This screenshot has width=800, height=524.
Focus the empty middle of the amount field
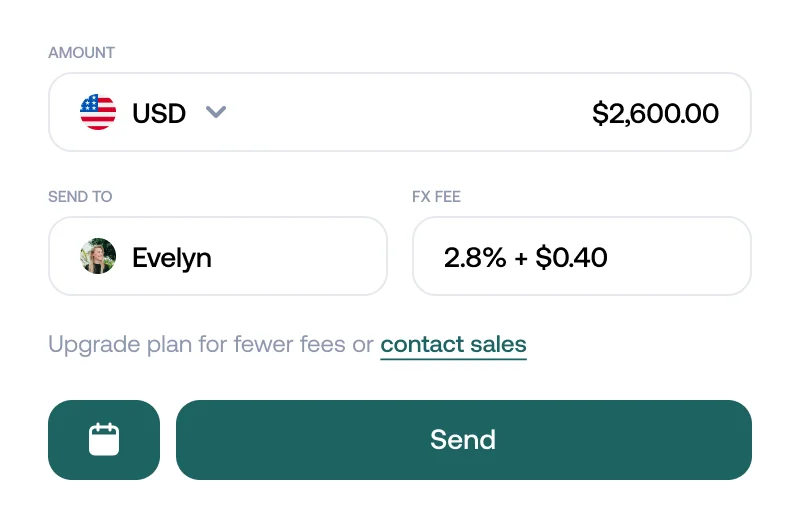click(400, 113)
